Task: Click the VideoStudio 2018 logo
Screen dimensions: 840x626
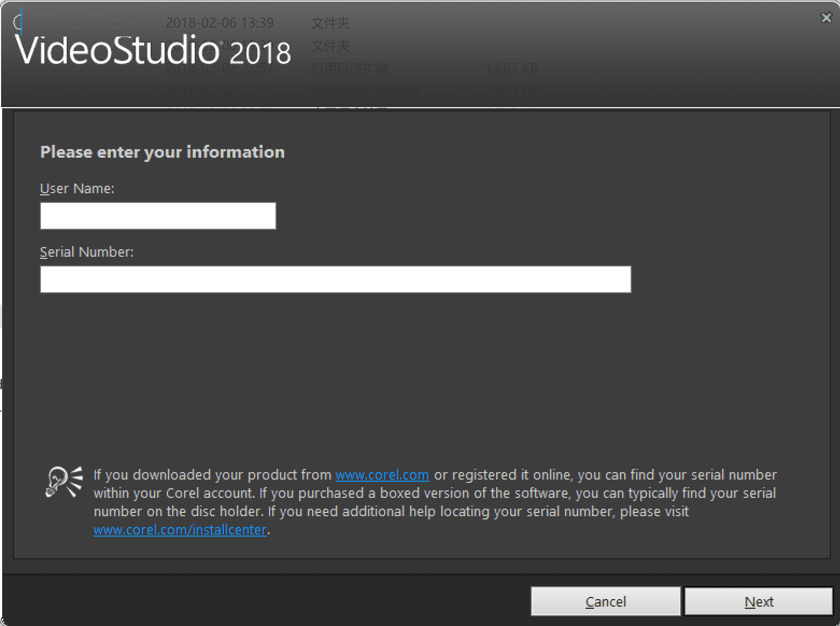Action: tap(153, 51)
